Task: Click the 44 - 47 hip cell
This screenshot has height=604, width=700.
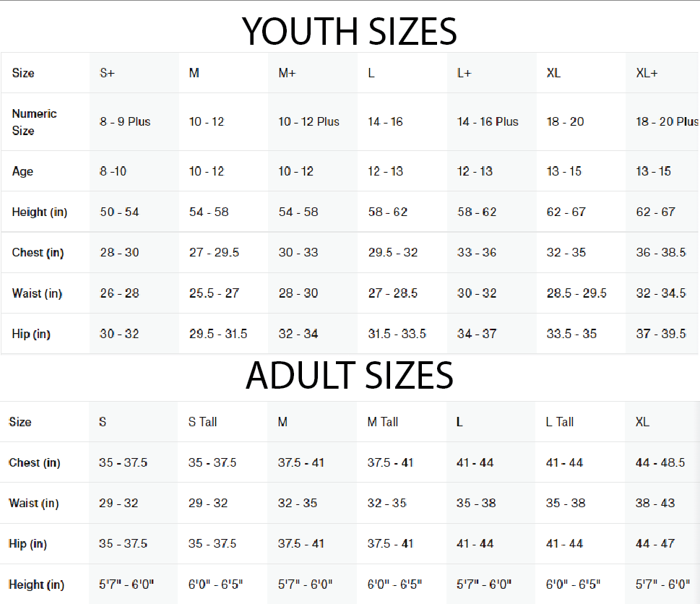Action: coord(655,543)
